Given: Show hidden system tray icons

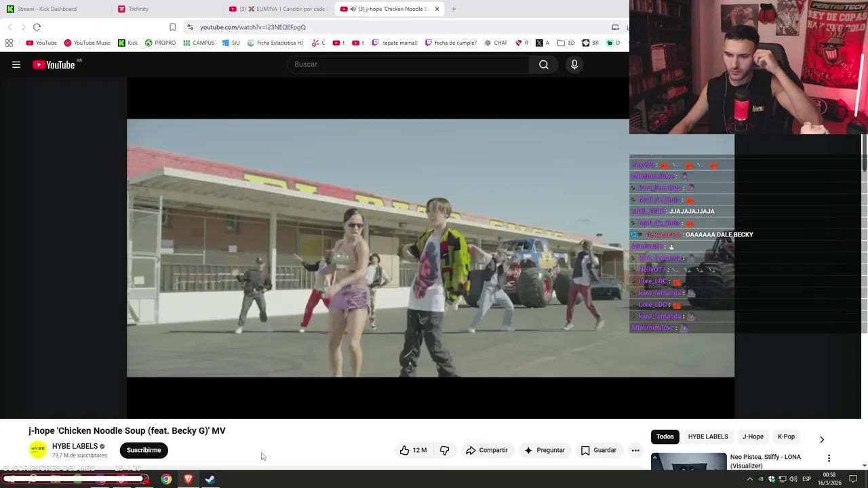Looking at the screenshot, I should click(750, 479).
